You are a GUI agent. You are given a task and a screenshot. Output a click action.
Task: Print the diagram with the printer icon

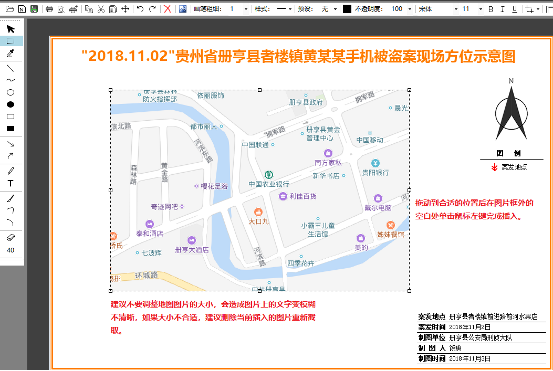tap(49, 9)
